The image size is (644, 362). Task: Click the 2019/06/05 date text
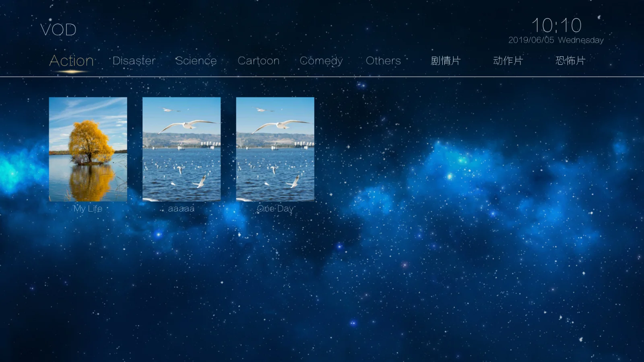[x=531, y=40]
